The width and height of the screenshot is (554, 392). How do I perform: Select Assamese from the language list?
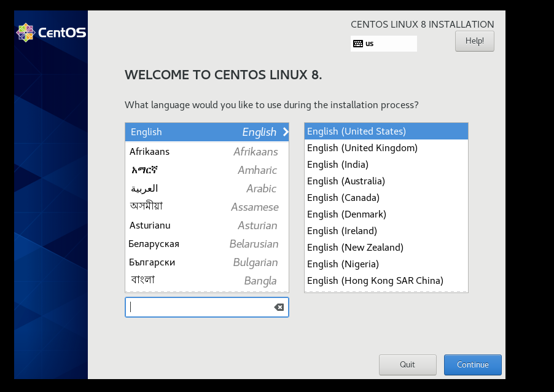(x=184, y=207)
